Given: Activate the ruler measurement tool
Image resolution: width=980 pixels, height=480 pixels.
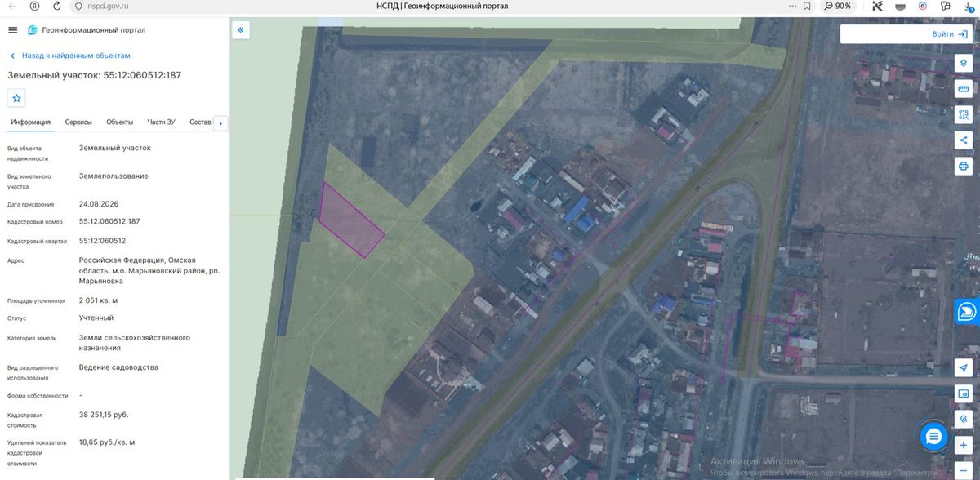Looking at the screenshot, I should (x=964, y=90).
